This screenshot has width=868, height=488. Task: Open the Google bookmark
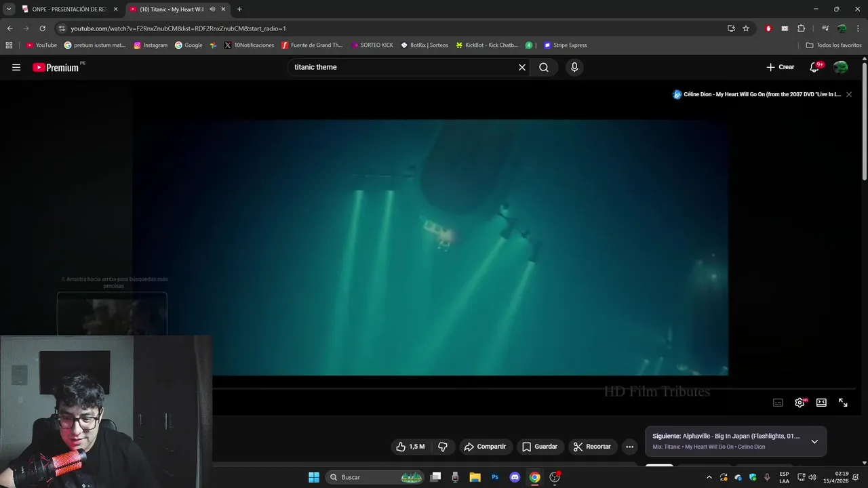click(189, 45)
